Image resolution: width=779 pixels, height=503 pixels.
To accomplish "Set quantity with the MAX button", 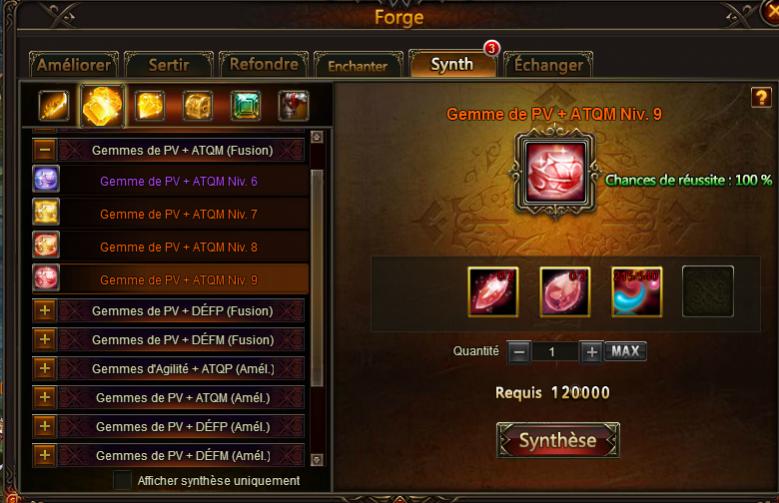I will (x=625, y=351).
